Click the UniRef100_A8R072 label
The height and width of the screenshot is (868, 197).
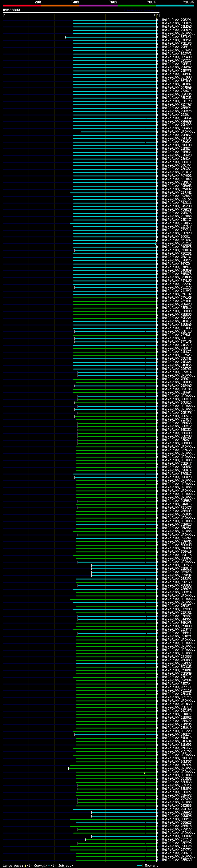coord(176,440)
